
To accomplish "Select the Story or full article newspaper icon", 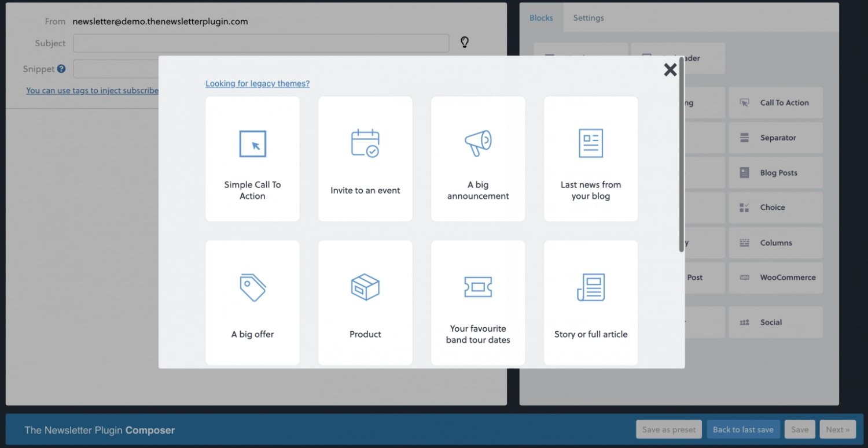I will pos(591,287).
